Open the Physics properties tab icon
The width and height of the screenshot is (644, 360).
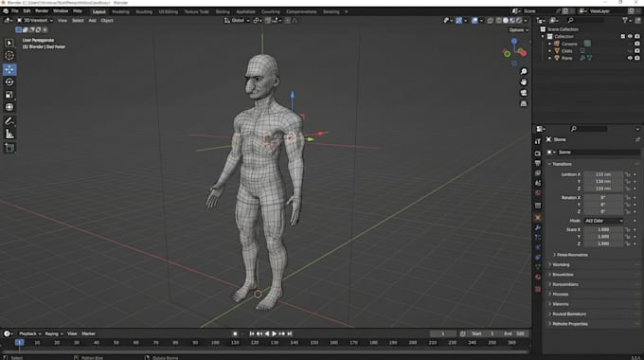click(538, 247)
